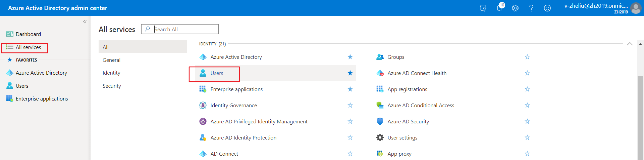
Task: Open the directory and subscription filter icon
Action: click(x=483, y=8)
